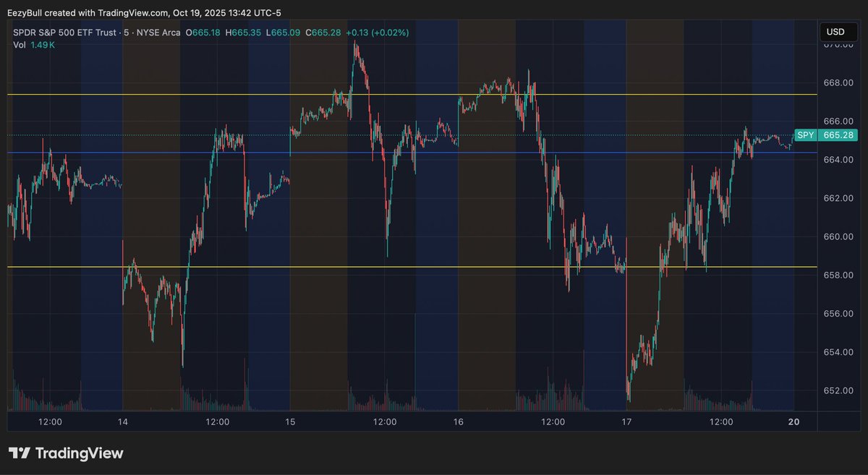
Task: Click the Vol 1.49K indicator label
Action: 34,45
